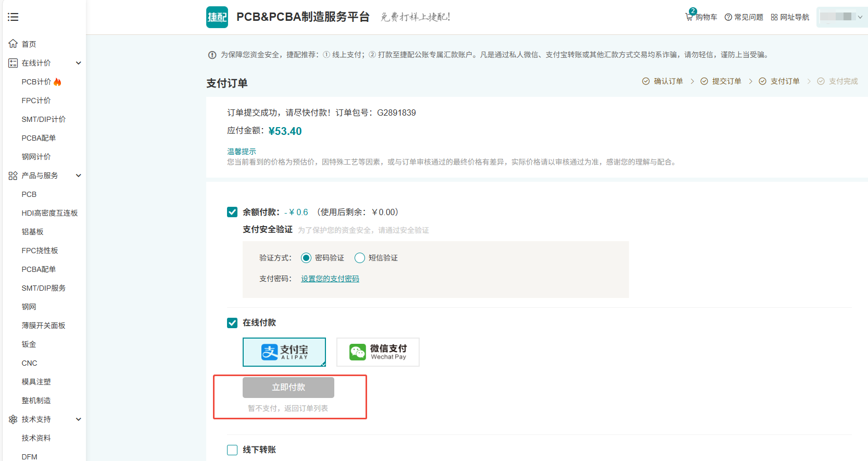Go to 首页 home in sidebar
The height and width of the screenshot is (461, 868).
29,44
